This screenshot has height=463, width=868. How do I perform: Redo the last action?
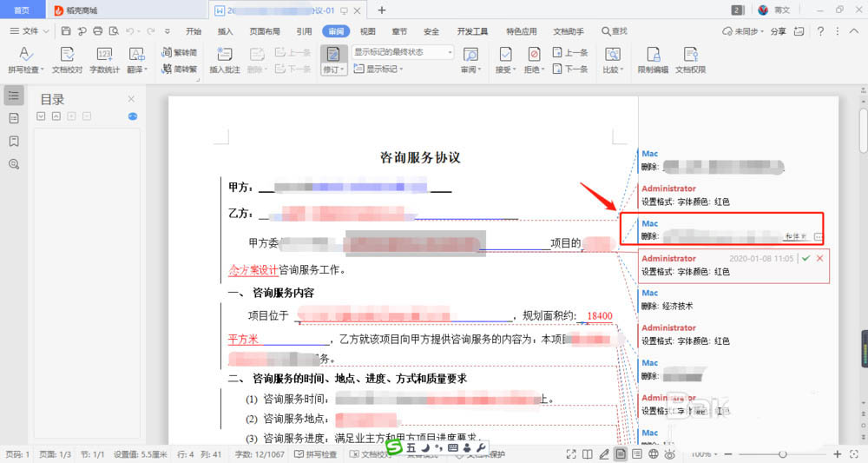click(x=150, y=31)
